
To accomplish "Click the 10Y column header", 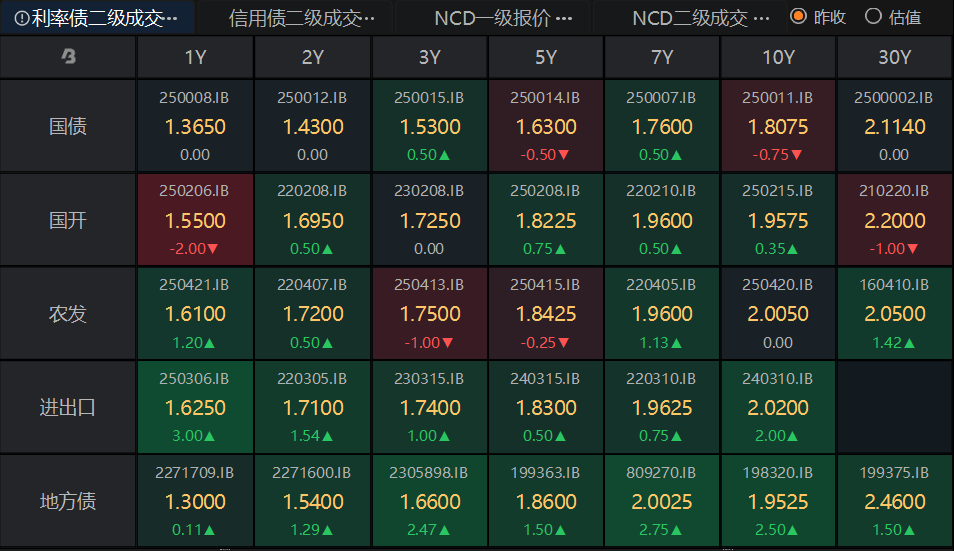I will coord(778,57).
